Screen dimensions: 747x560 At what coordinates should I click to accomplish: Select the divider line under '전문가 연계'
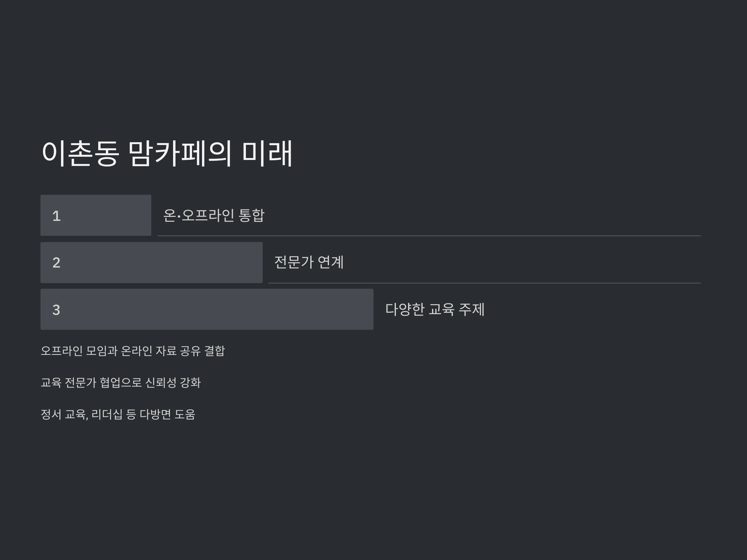point(484,283)
